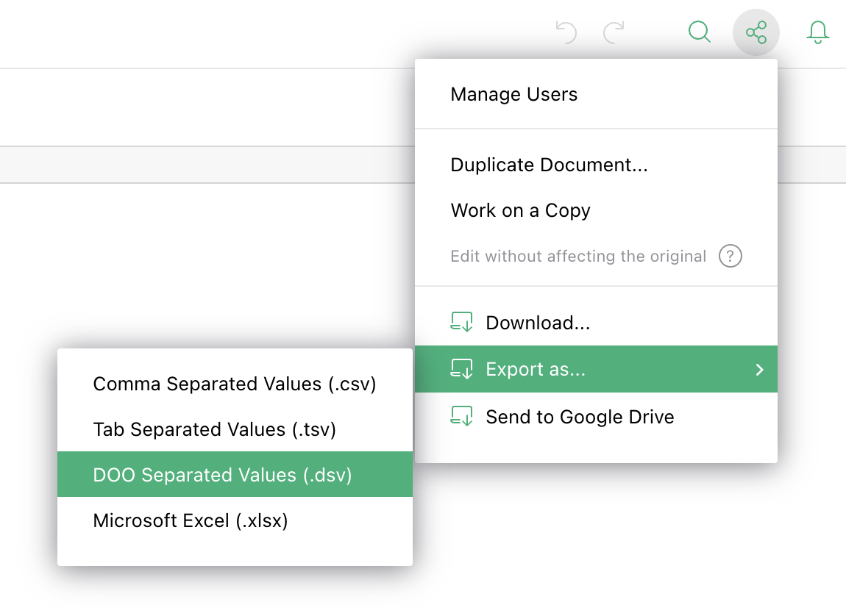Click the green Share icon
846x616 pixels.
[x=756, y=32]
